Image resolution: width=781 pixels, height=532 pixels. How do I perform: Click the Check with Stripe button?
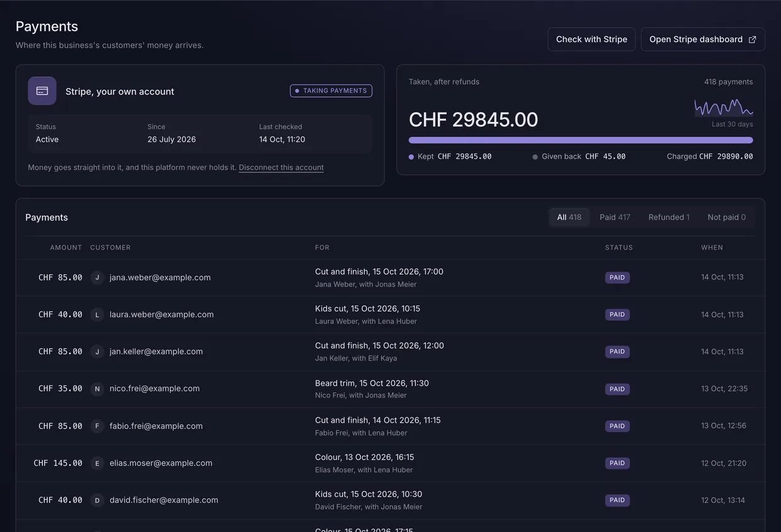(x=591, y=39)
